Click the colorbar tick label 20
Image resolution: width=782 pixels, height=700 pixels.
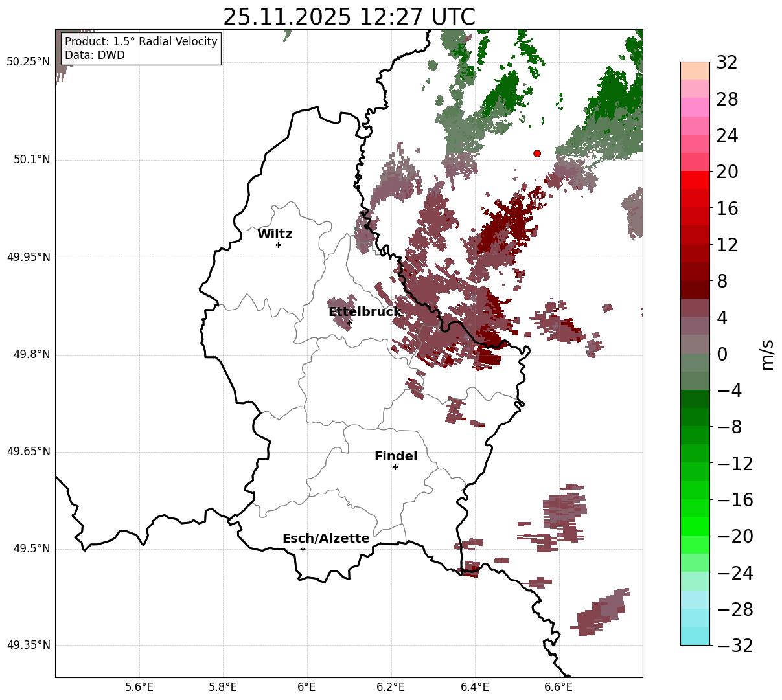tap(727, 172)
